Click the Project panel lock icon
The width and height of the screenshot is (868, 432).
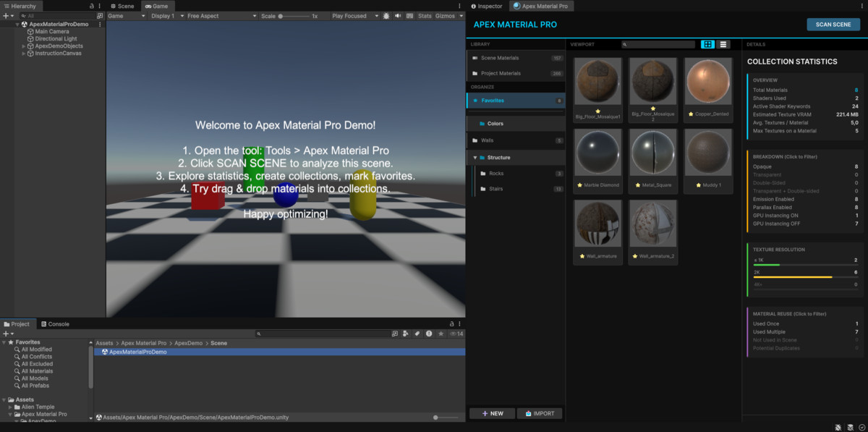tap(452, 324)
